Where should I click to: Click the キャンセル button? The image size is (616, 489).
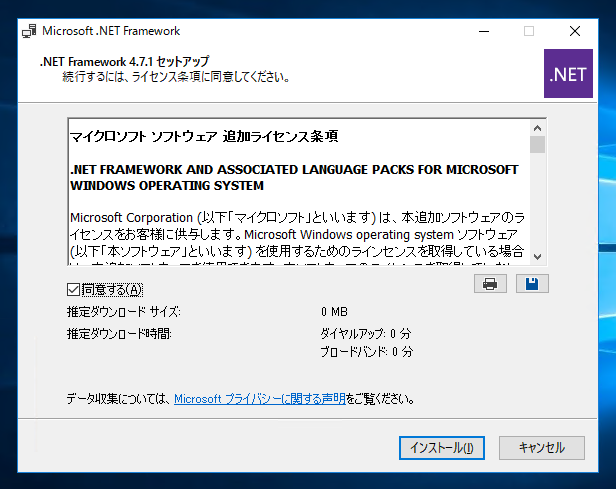click(x=542, y=448)
